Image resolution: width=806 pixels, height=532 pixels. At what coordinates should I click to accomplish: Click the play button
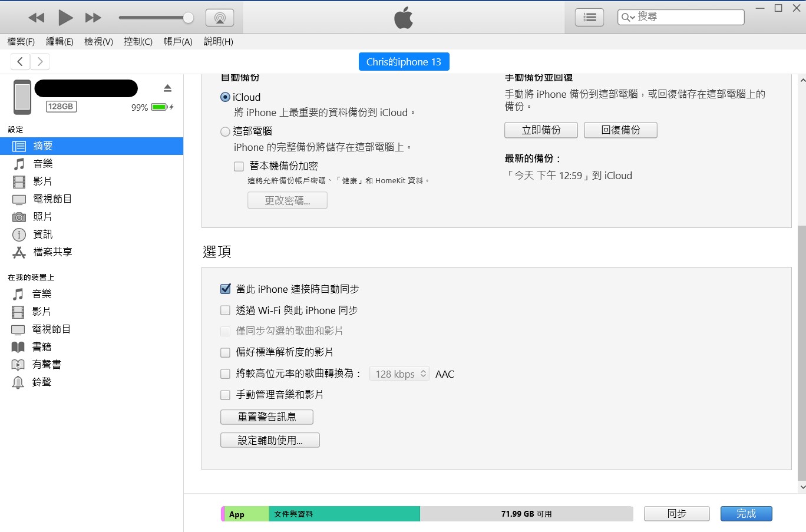click(x=65, y=18)
